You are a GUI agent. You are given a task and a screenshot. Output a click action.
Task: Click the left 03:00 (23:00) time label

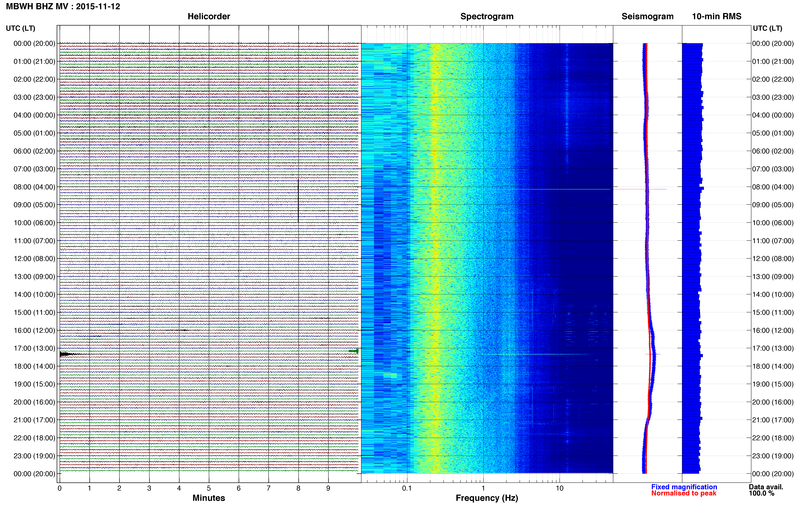coord(34,97)
